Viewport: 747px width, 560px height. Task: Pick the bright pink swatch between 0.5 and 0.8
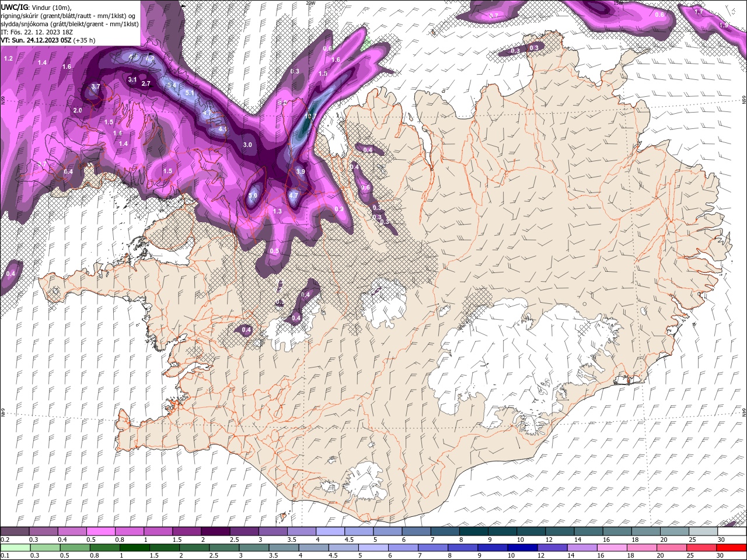point(100,531)
